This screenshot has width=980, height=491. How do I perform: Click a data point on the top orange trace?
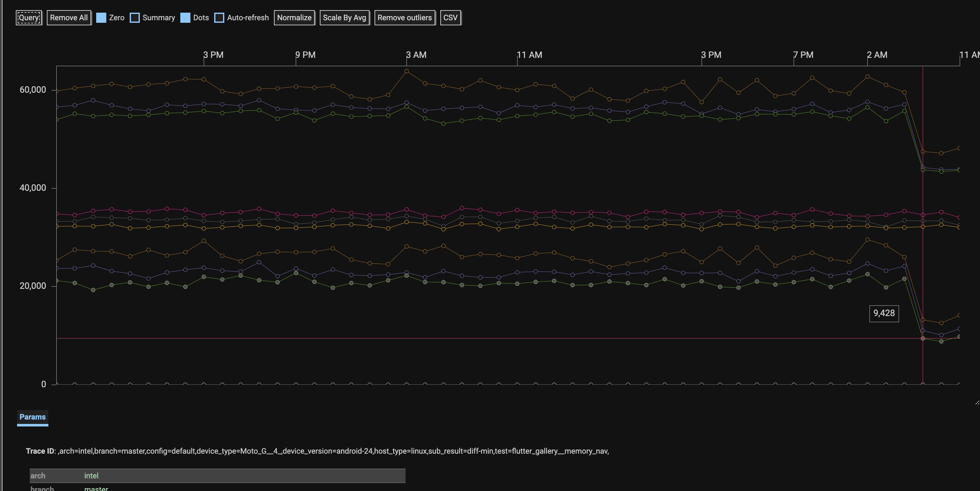tap(407, 71)
